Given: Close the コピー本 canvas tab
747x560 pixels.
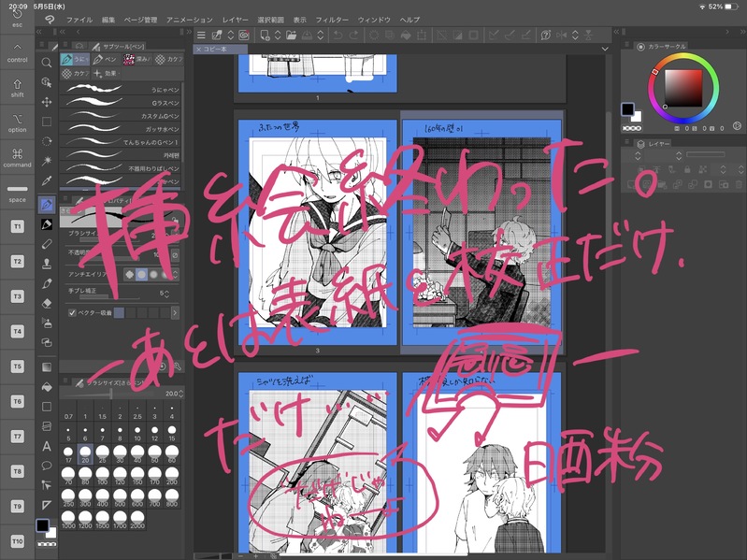Looking at the screenshot, I should click(198, 49).
